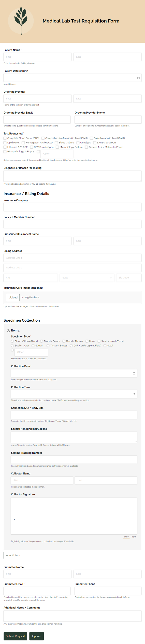Select Urine specimen radio button
Image resolution: width=145 pixels, height=644 pixels.
[x=87, y=341]
